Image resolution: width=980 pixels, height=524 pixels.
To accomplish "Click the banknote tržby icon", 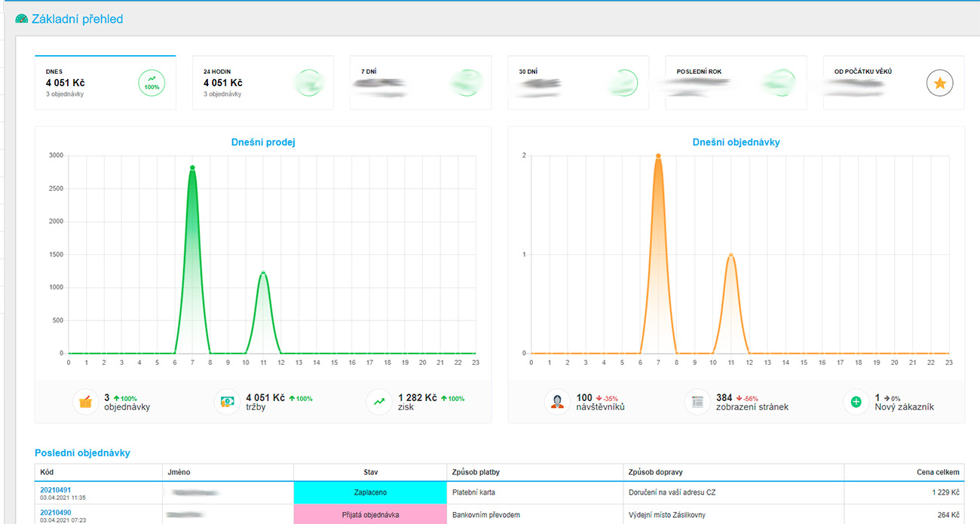I will pyautogui.click(x=227, y=402).
